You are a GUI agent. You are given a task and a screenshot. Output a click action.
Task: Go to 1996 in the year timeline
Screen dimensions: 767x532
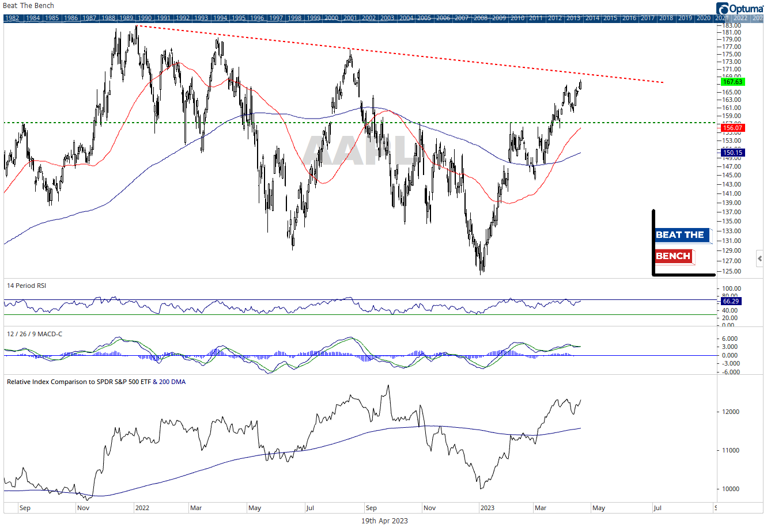pyautogui.click(x=256, y=18)
